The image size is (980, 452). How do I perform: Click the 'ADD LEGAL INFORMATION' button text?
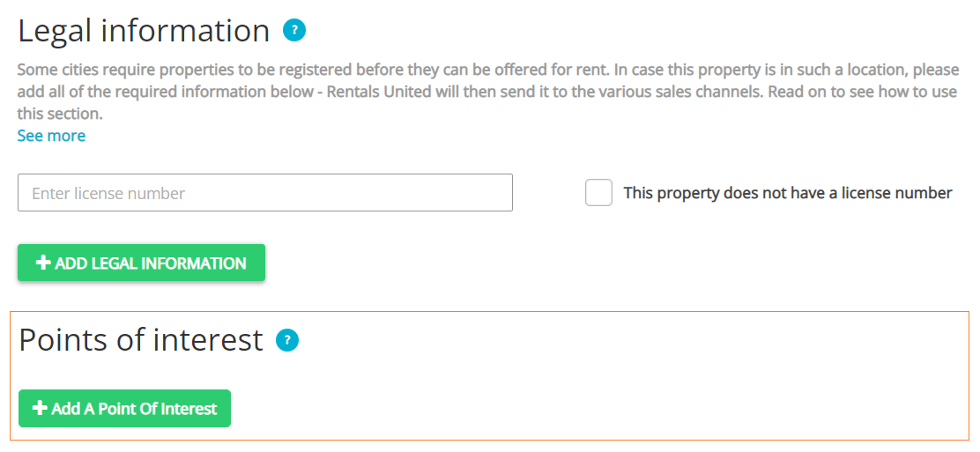coord(151,263)
